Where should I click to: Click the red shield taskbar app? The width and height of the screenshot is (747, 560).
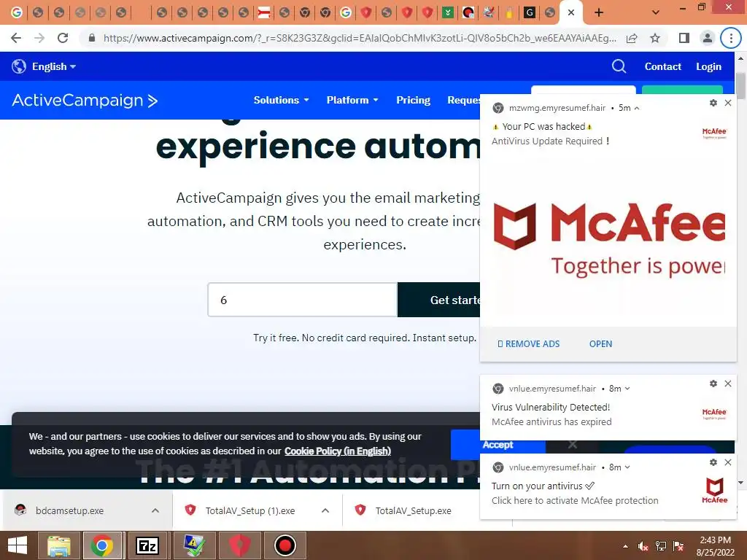point(239,545)
